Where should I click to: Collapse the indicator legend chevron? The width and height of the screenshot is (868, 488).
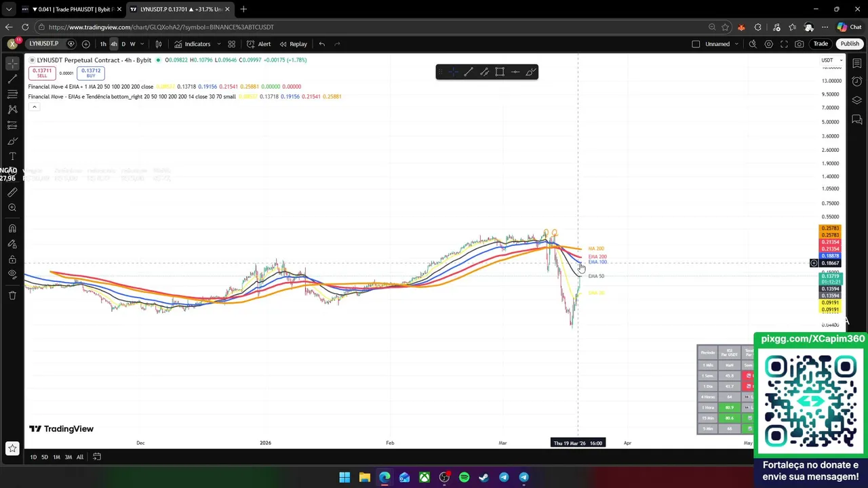[x=34, y=107]
